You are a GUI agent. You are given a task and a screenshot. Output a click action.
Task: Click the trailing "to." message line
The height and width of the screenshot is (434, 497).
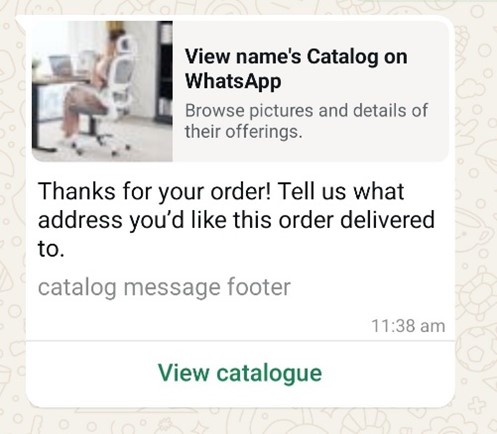tap(51, 249)
